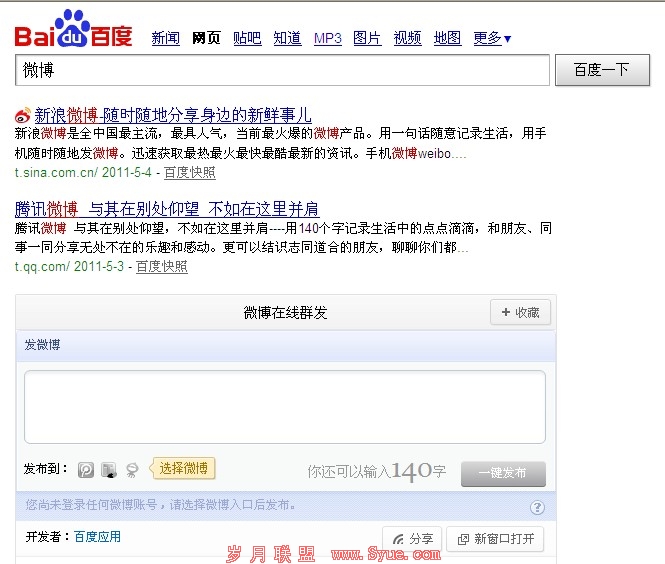The image size is (665, 564).
Task: Open the 百度应用 developer link
Action: (x=97, y=537)
